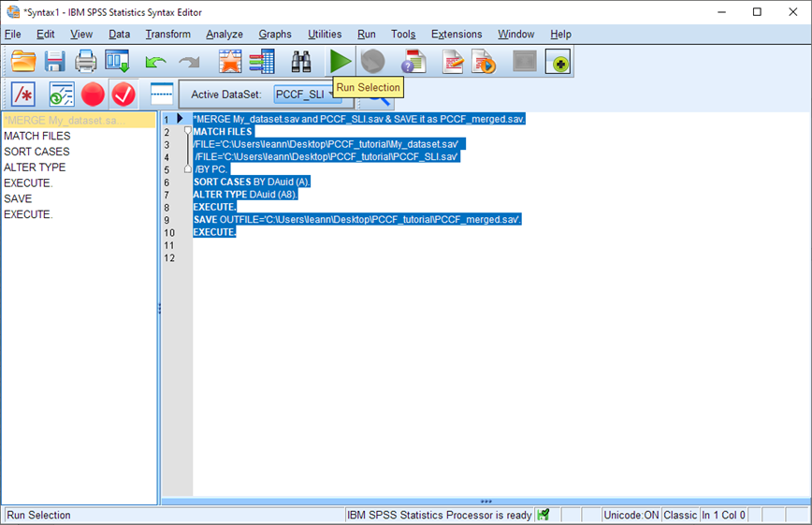Undo the last edit
The width and height of the screenshot is (812, 525).
tap(155, 62)
